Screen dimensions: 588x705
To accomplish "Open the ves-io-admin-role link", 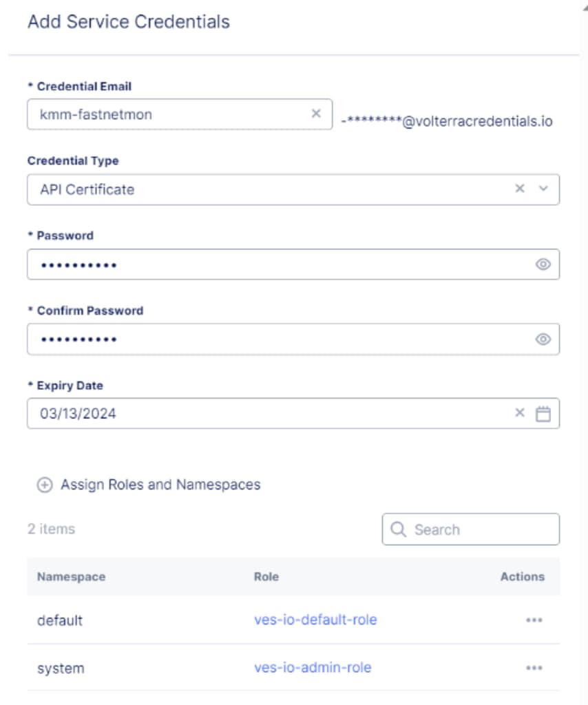I will point(313,667).
